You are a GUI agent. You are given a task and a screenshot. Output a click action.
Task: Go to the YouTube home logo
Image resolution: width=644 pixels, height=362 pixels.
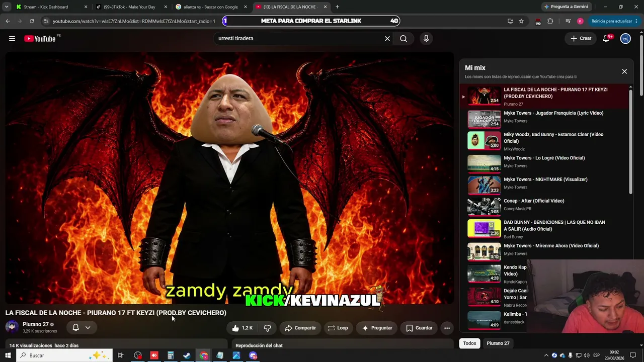coord(40,39)
